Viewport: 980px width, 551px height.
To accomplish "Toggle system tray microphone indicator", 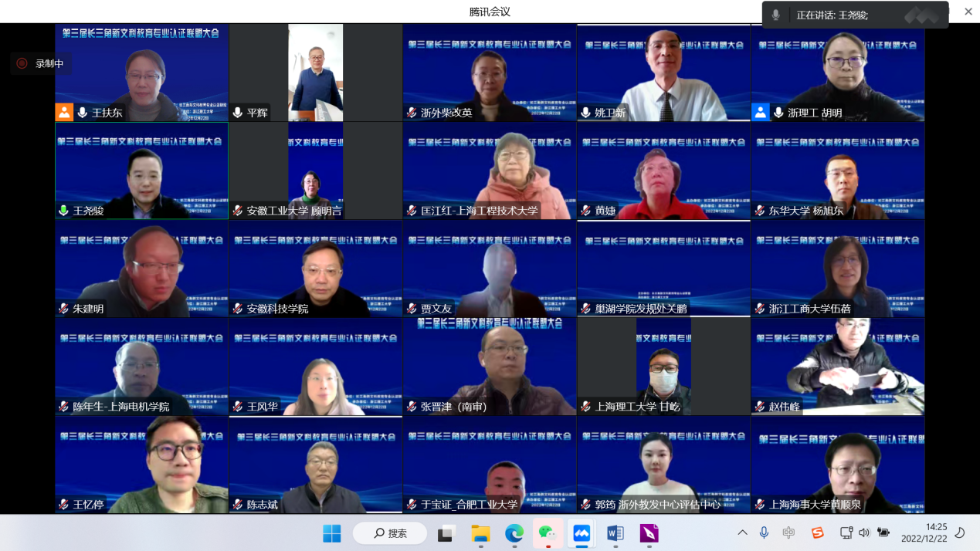I will (x=764, y=532).
